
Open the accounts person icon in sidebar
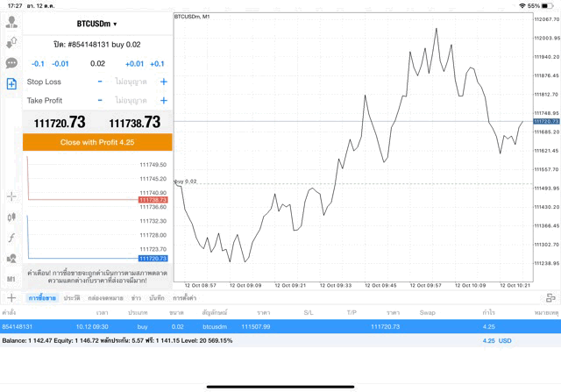11,23
